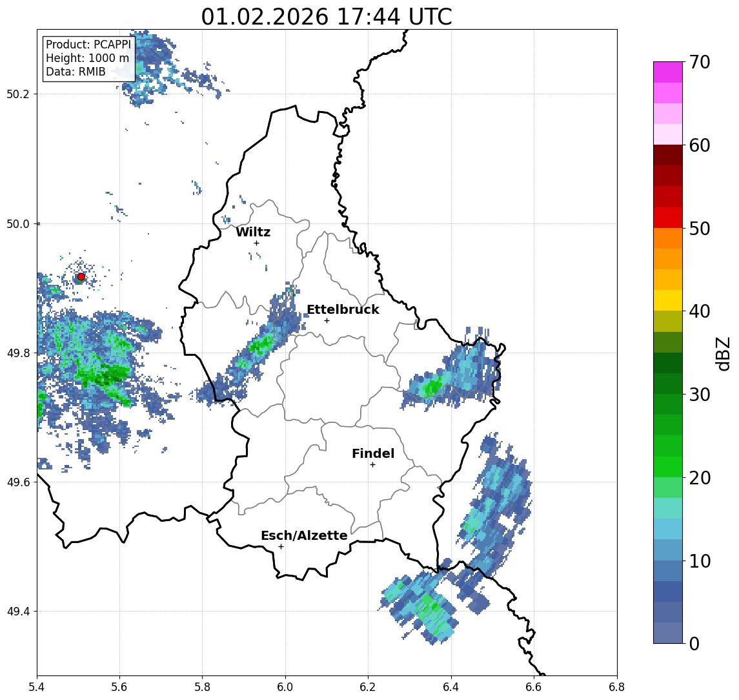
Task: Click the colorbar tick label 20
Action: 700,477
